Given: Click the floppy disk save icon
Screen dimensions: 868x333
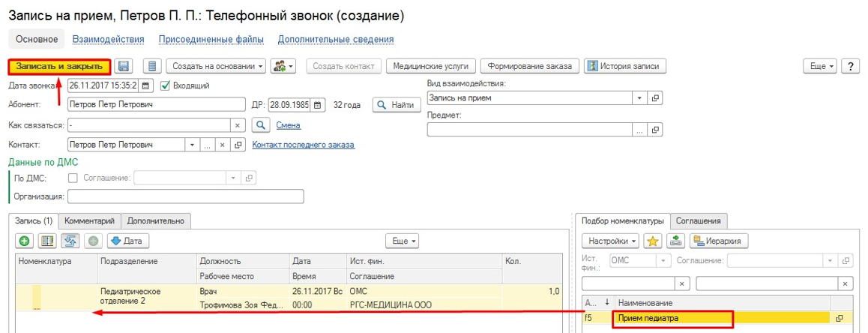Looking at the screenshot, I should click(x=124, y=66).
